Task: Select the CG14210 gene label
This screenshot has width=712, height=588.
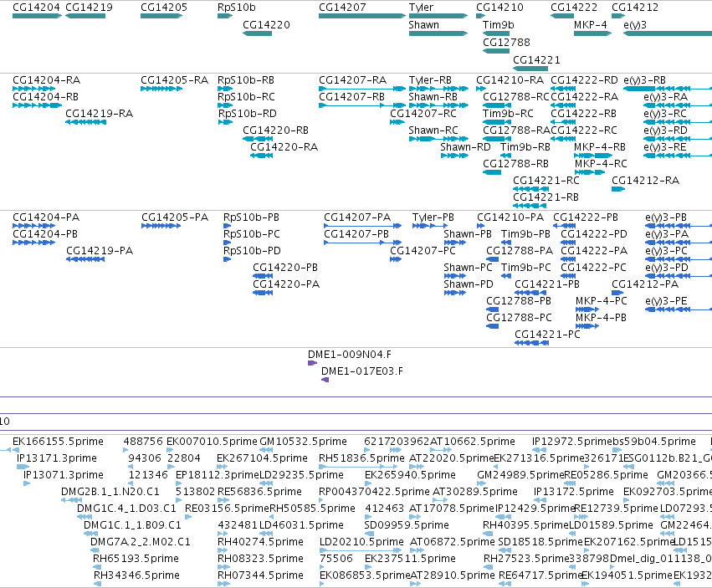Action: (499, 8)
